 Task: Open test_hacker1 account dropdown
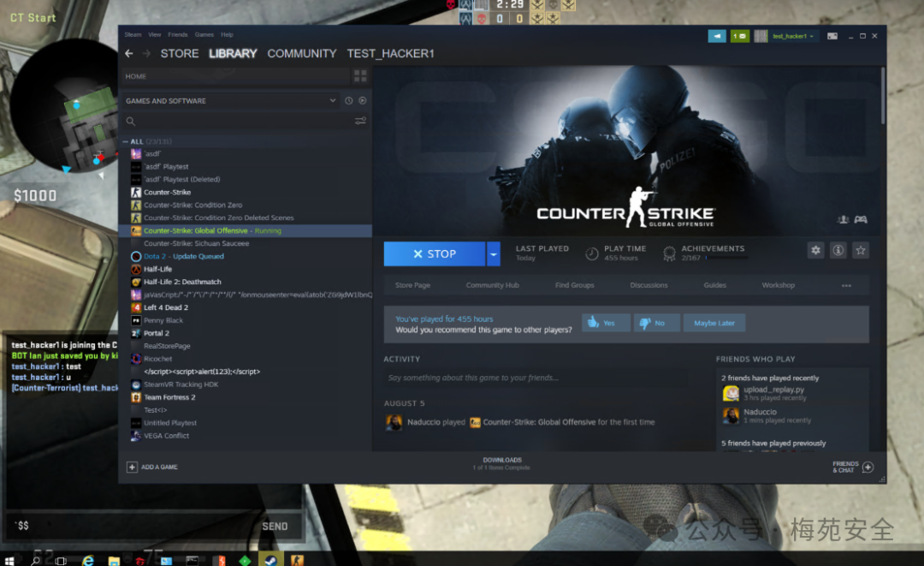click(792, 36)
